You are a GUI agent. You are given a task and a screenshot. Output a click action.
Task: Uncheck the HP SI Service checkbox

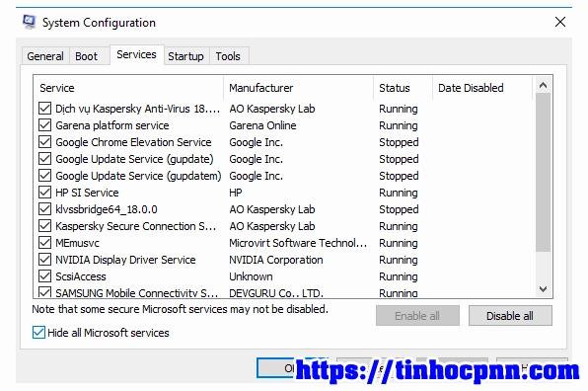pos(45,193)
